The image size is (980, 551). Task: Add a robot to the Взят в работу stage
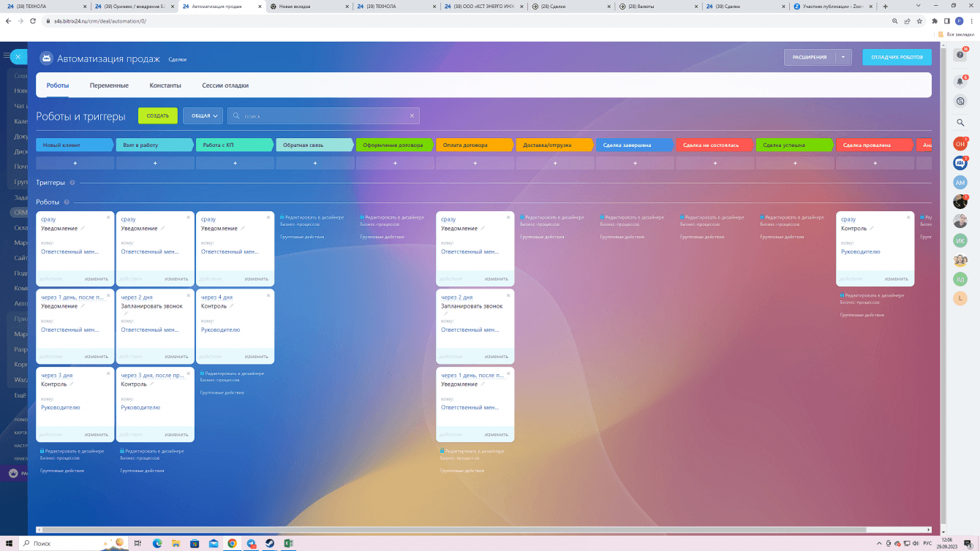point(155,163)
